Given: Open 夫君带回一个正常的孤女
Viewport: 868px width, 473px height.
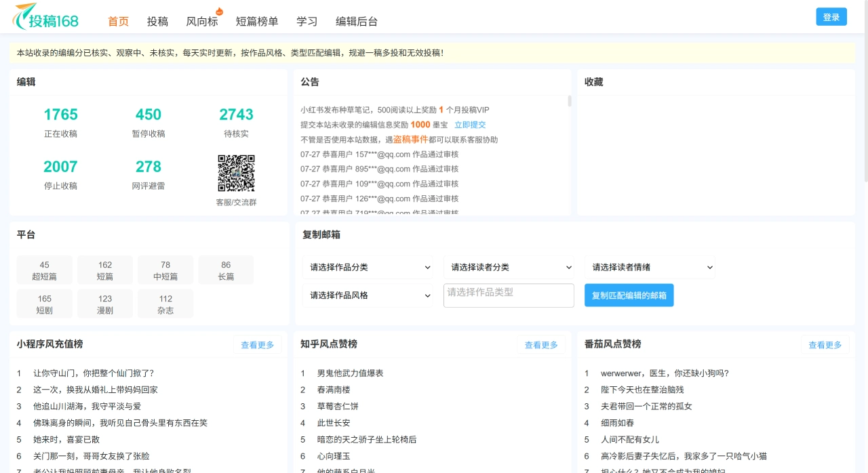Looking at the screenshot, I should coord(646,407).
